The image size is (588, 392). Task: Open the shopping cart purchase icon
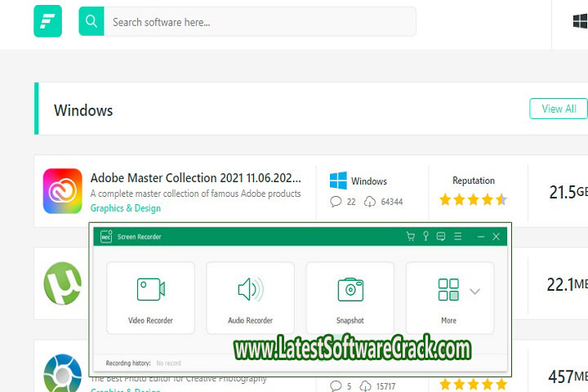coord(411,237)
